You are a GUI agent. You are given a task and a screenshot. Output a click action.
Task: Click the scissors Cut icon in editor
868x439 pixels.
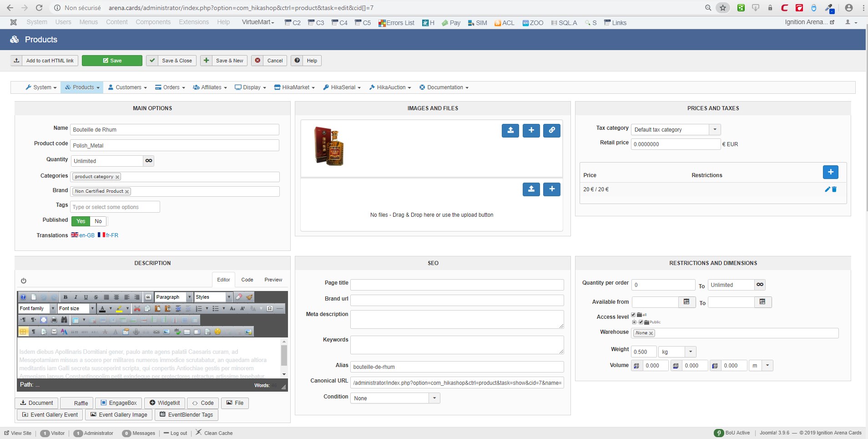pyautogui.click(x=137, y=309)
